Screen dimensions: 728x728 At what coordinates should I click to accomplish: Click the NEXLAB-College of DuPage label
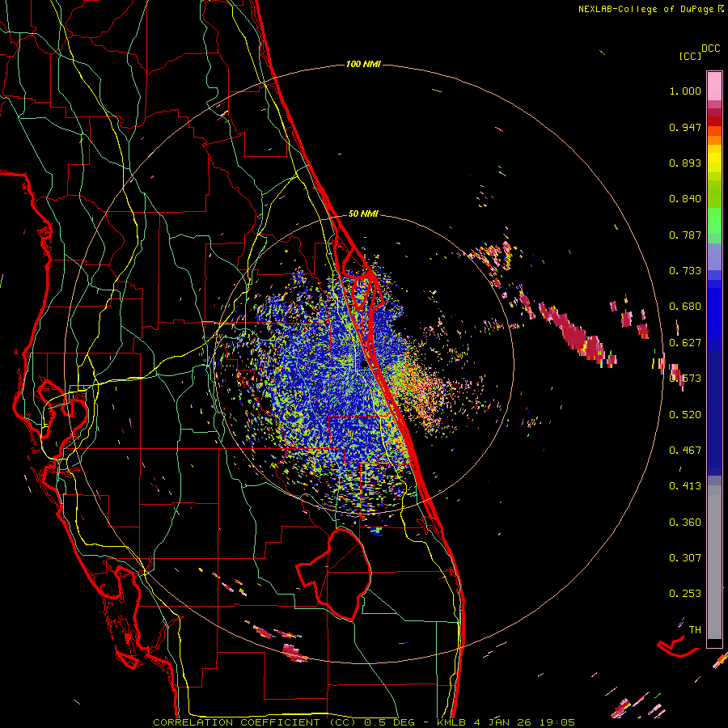650,9
